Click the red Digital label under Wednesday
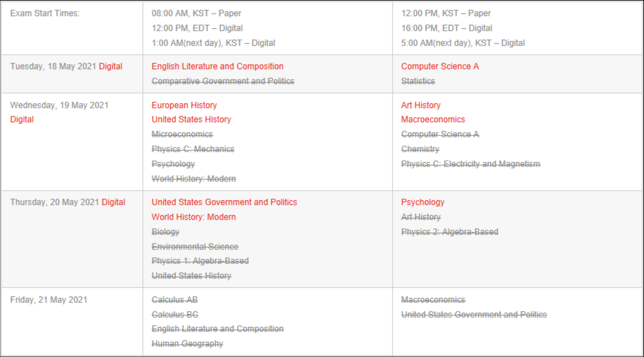The image size is (644, 357). pyautogui.click(x=22, y=119)
